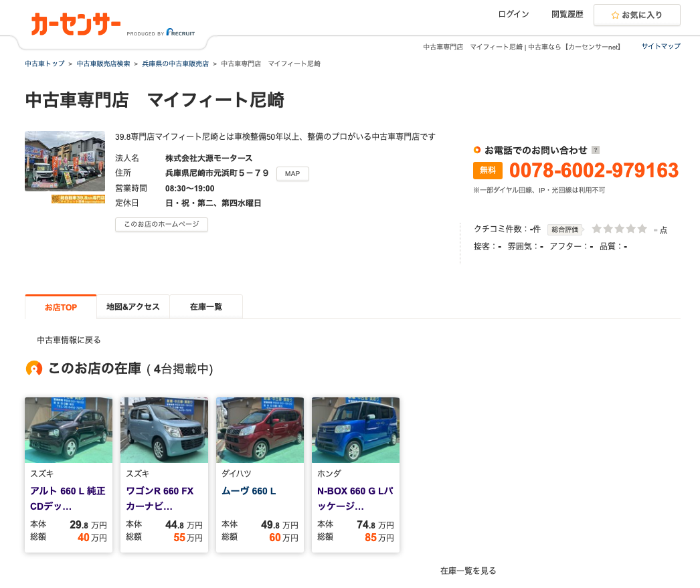Click the お電話でのお問い合わせ heading

[x=536, y=150]
